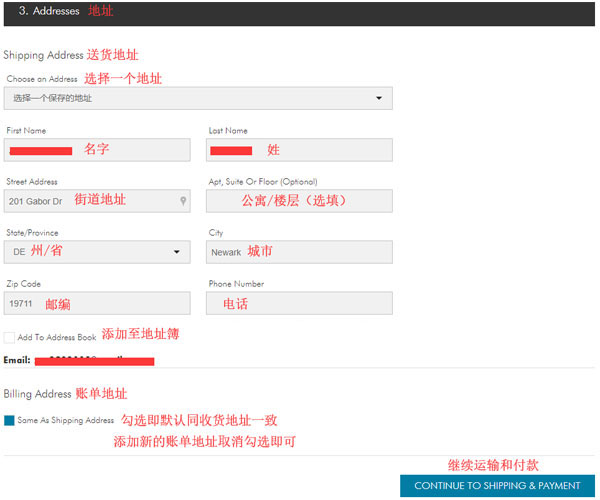This screenshot has width=600, height=500.
Task: Click the City field containing Newark
Action: [299, 252]
